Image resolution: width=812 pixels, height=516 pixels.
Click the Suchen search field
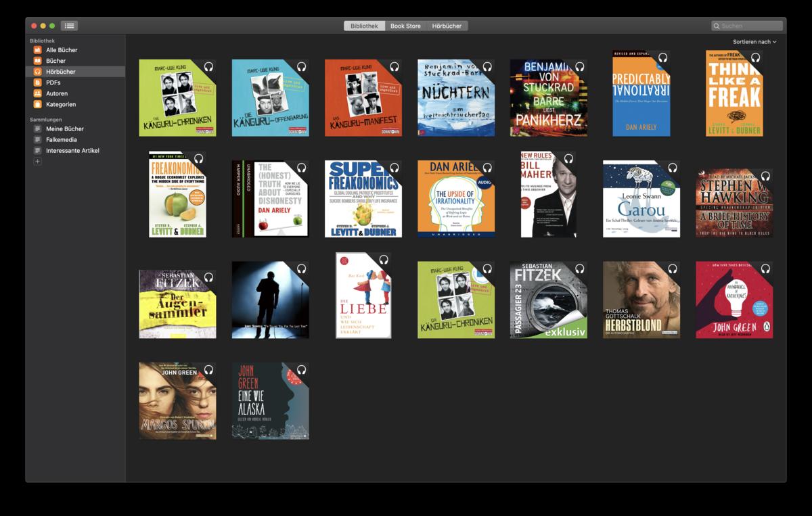[x=747, y=26]
